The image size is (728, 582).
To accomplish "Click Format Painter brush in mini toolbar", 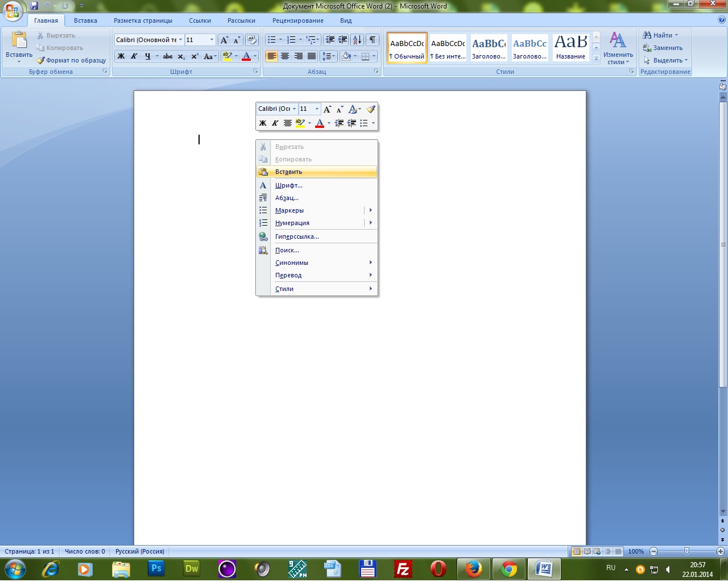I will (371, 109).
